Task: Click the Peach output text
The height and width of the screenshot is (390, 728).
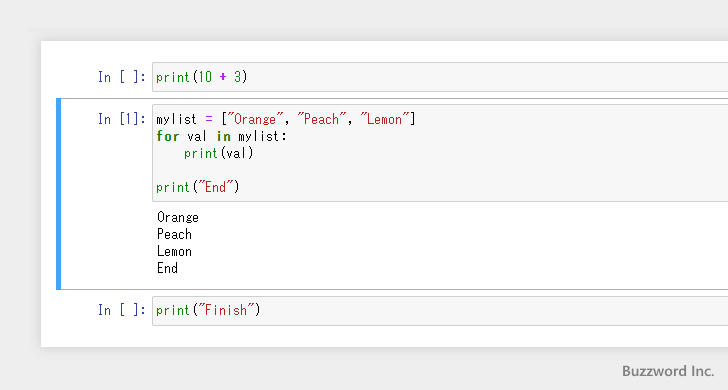Action: point(174,234)
